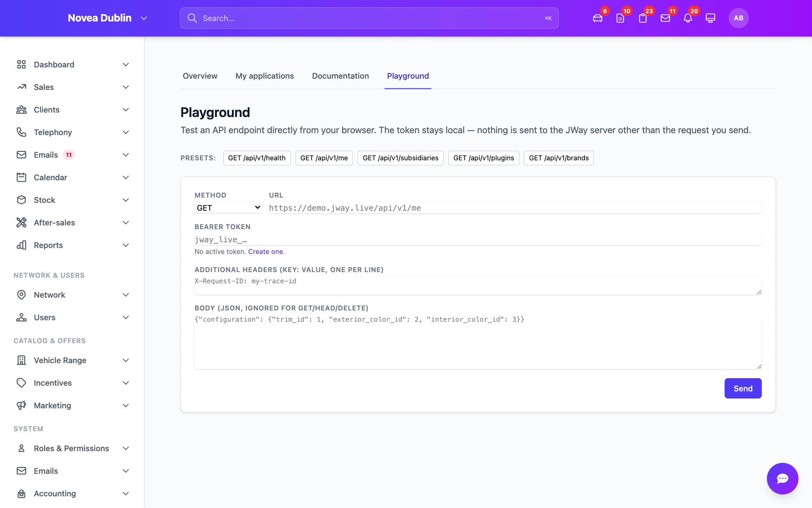Click the Emails 11 envelope icon in sidebar

pyautogui.click(x=21, y=155)
